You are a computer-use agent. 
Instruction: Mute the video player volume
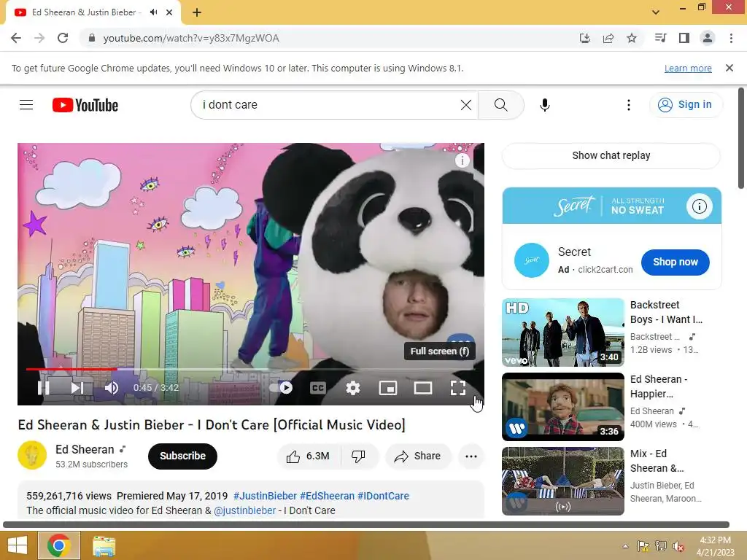tap(112, 388)
